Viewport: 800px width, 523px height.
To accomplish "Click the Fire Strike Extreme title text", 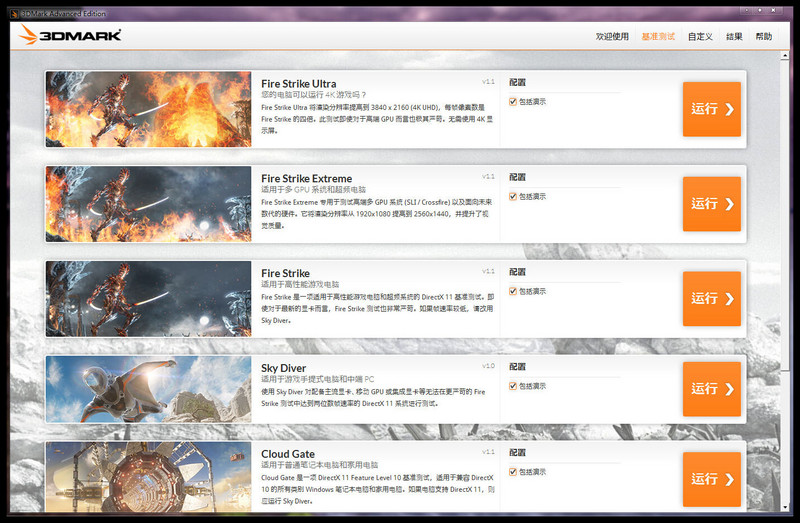I will (307, 179).
